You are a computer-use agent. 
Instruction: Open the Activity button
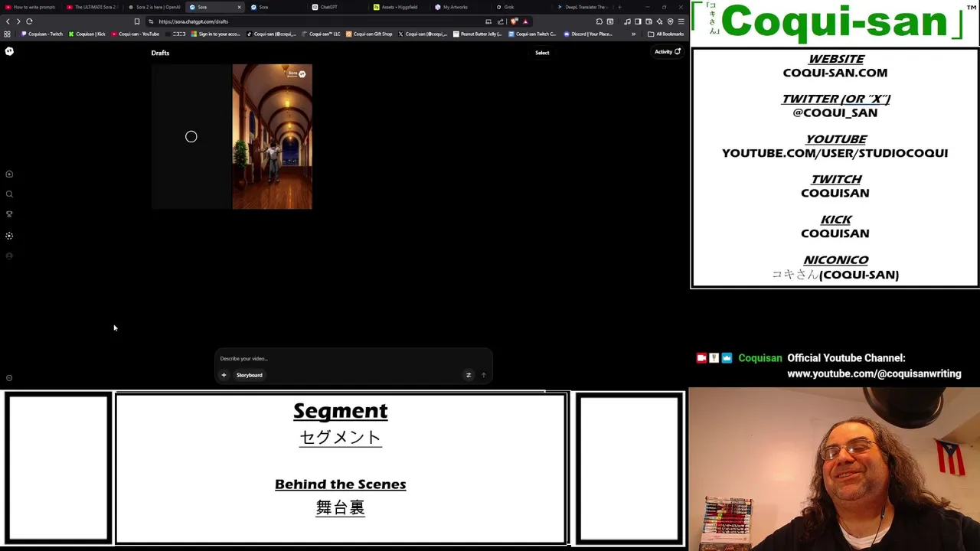click(x=667, y=52)
